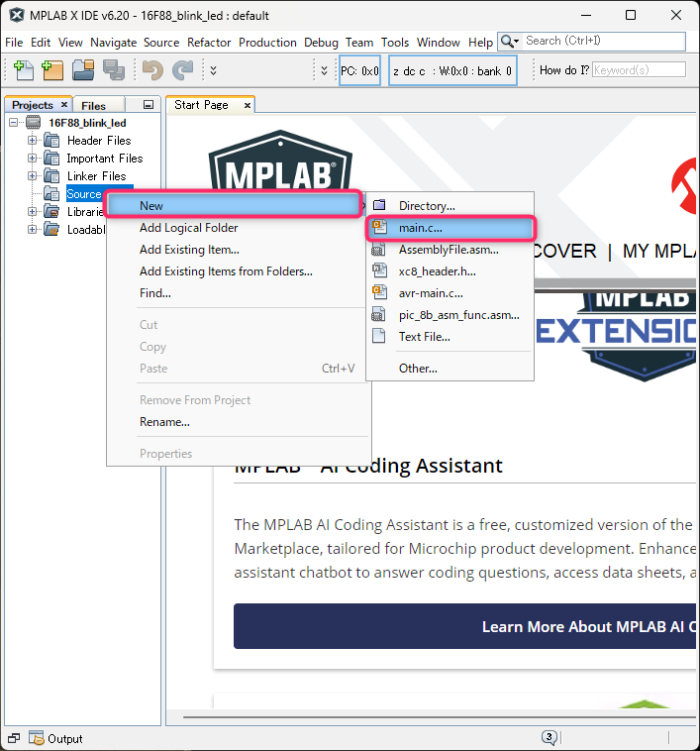The image size is (700, 751).
Task: Click the Output window icon in status bar
Action: 37,738
